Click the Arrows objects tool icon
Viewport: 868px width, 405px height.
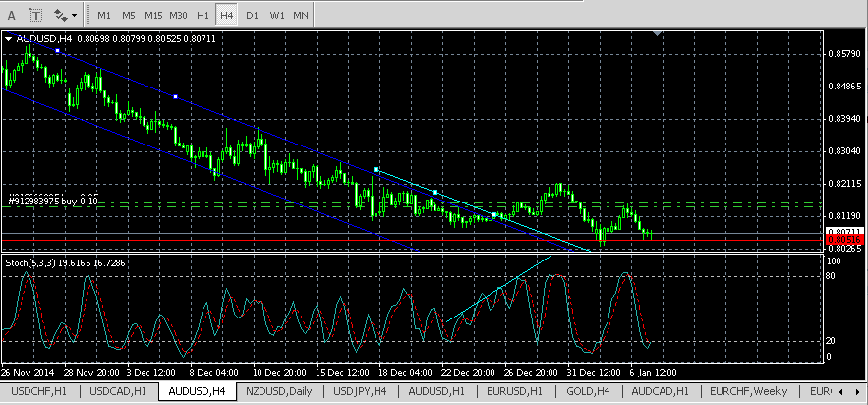click(60, 15)
